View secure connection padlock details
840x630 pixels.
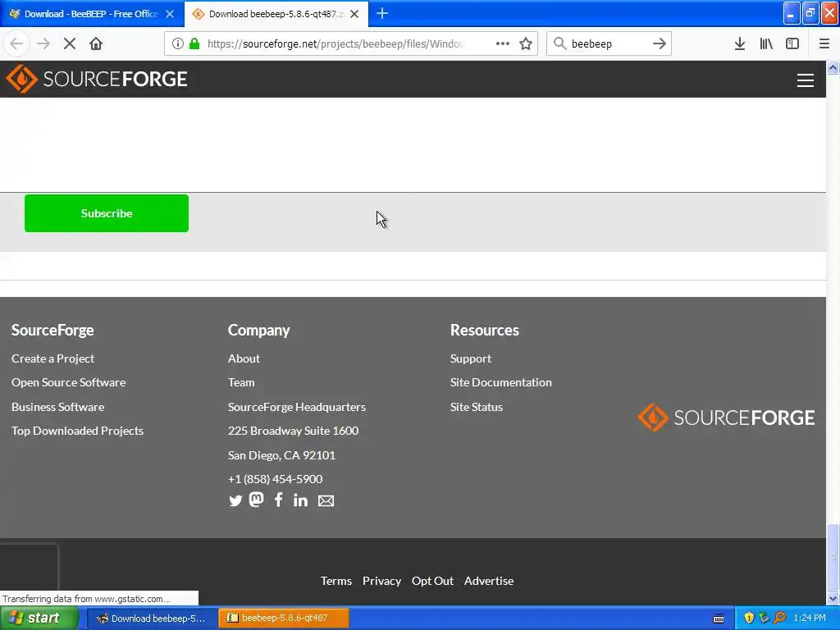[x=194, y=43]
